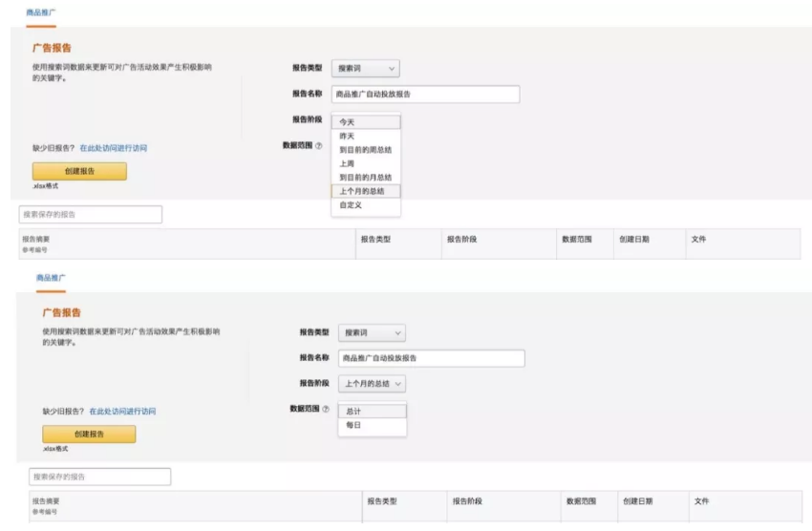Select 每日 in the 数据范围 list

(x=373, y=425)
